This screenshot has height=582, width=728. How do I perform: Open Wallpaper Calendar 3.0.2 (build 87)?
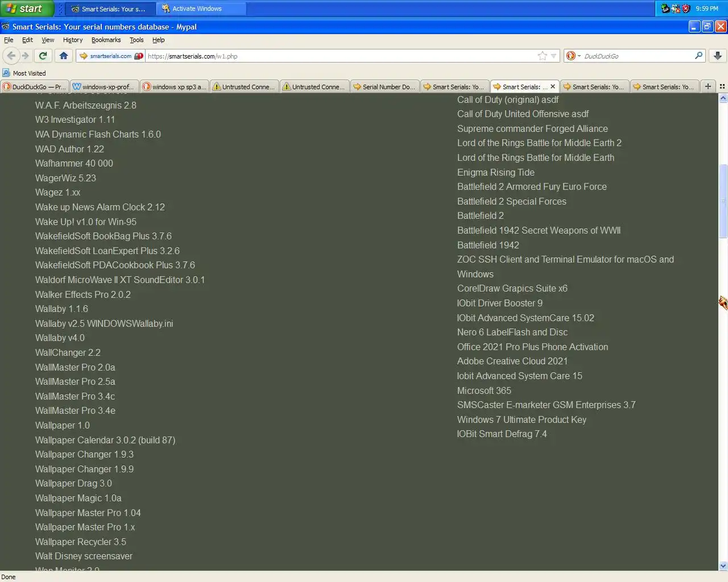[x=105, y=440]
